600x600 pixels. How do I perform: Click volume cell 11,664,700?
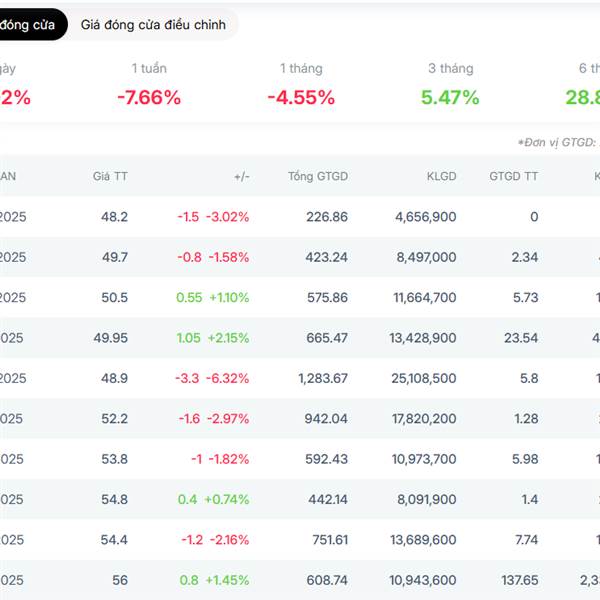pos(425,298)
